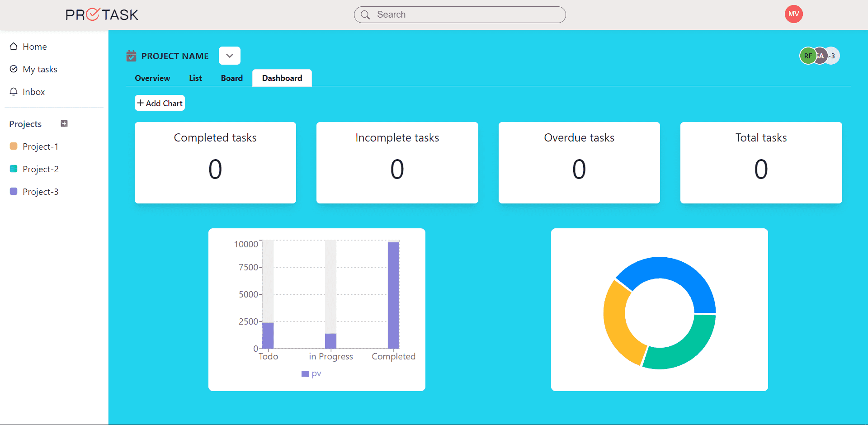Screen dimensions: 868x425
Task: Click the ProTask logo
Action: 102,15
